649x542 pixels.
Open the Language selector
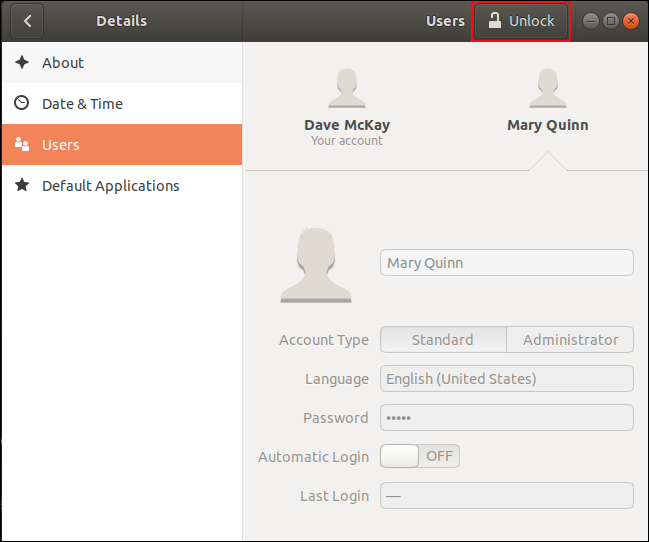(507, 378)
